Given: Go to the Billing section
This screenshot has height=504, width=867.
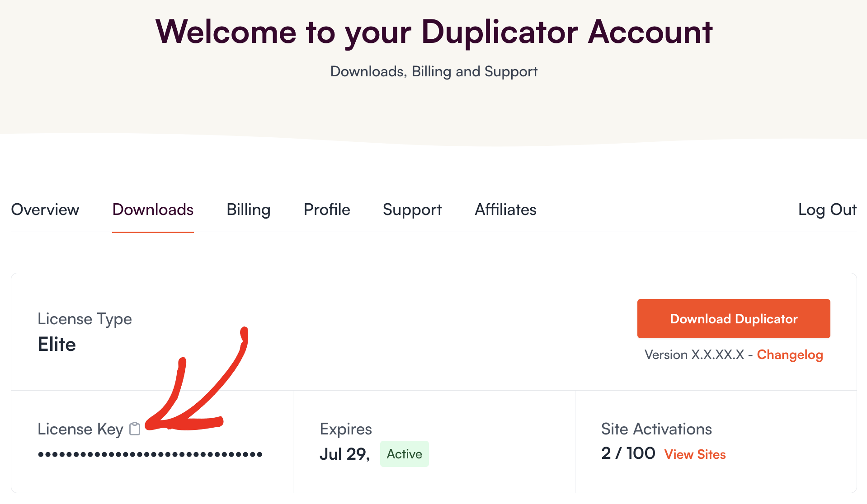Looking at the screenshot, I should coord(248,210).
